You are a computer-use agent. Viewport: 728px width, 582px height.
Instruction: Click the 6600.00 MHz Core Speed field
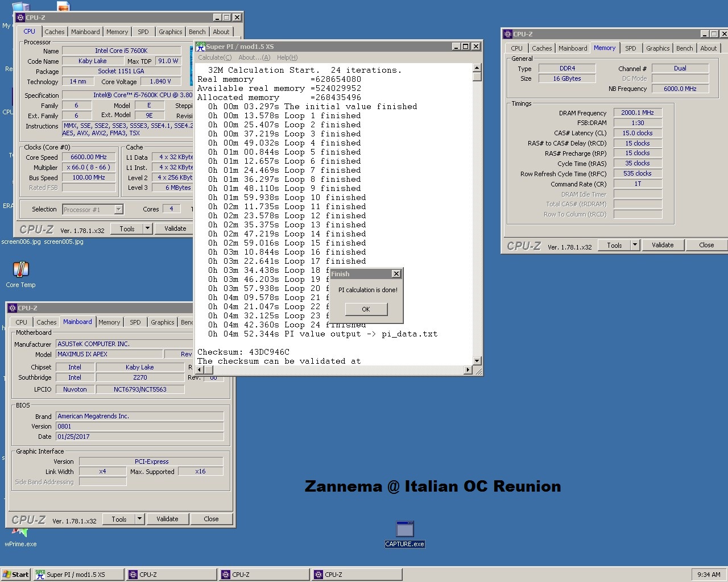(89, 157)
